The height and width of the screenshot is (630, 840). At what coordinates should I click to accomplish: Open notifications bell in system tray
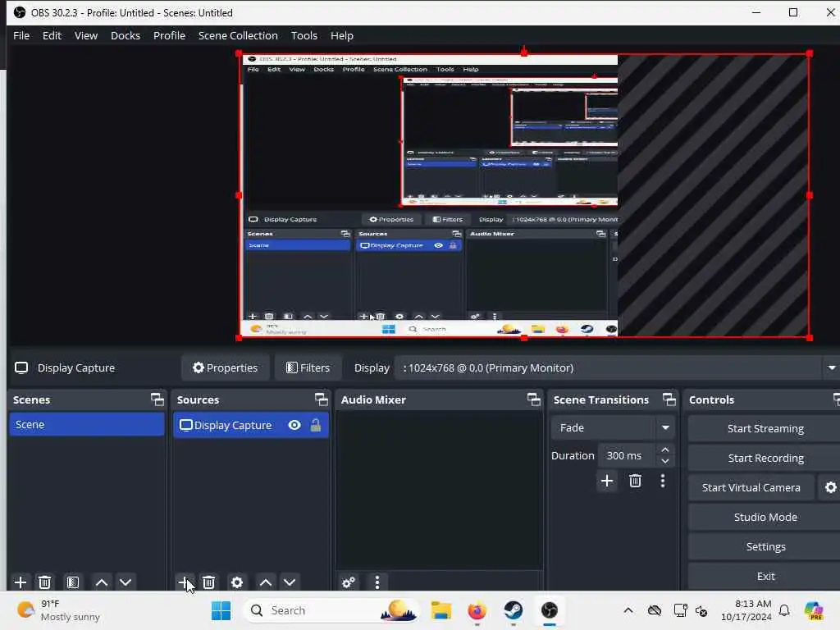click(x=784, y=610)
